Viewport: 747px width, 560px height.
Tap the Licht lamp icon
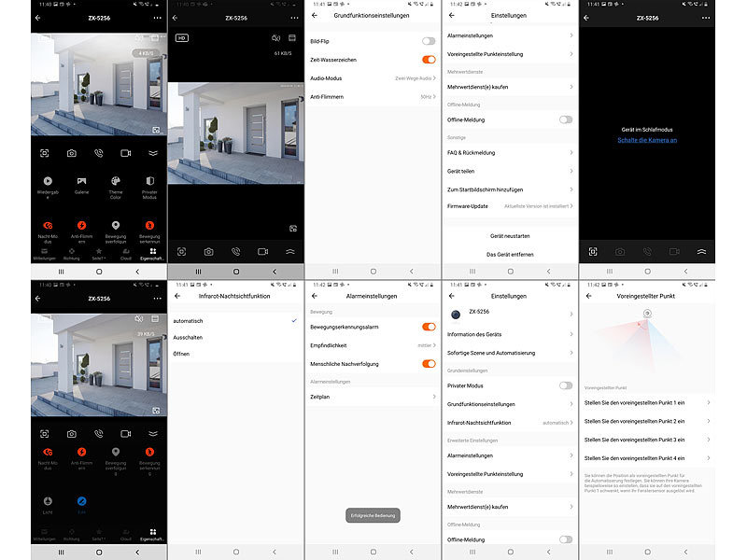click(x=48, y=501)
